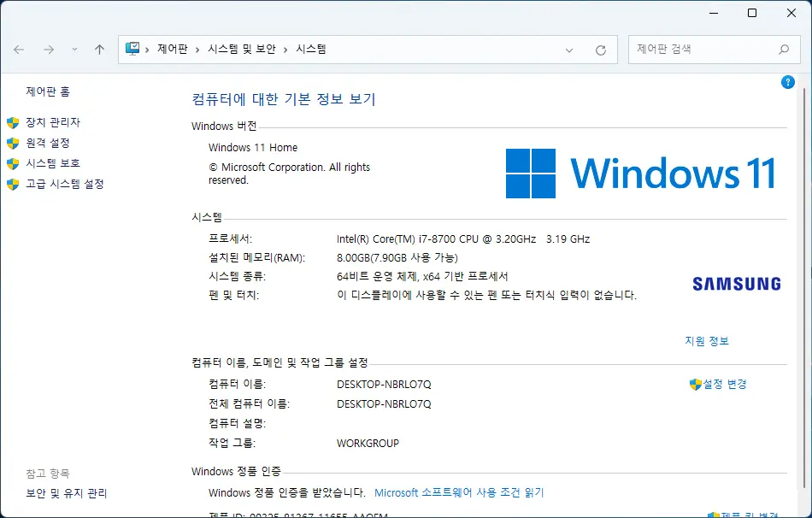
Task: Open 장치 관리자 link
Action: click(53, 122)
